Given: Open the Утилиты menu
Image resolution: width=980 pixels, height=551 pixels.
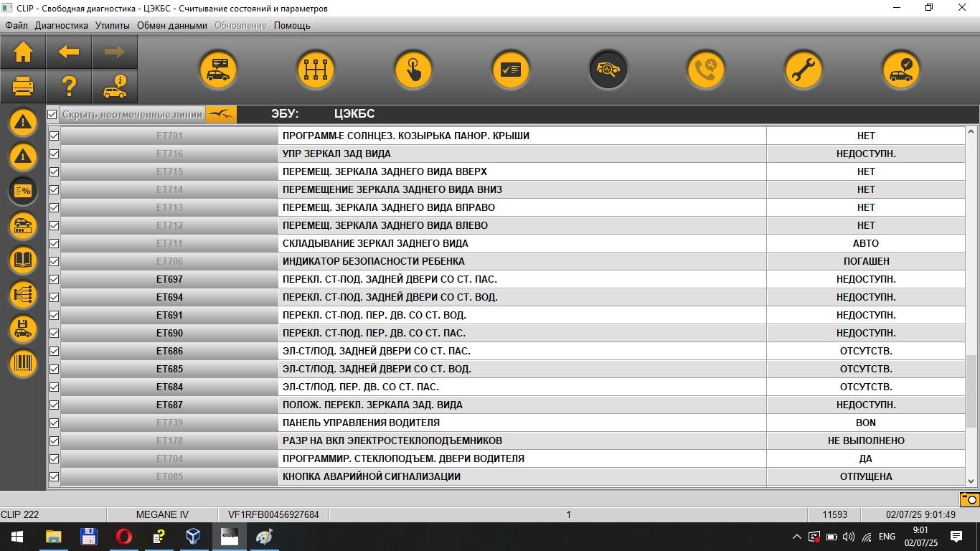Looking at the screenshot, I should 113,25.
